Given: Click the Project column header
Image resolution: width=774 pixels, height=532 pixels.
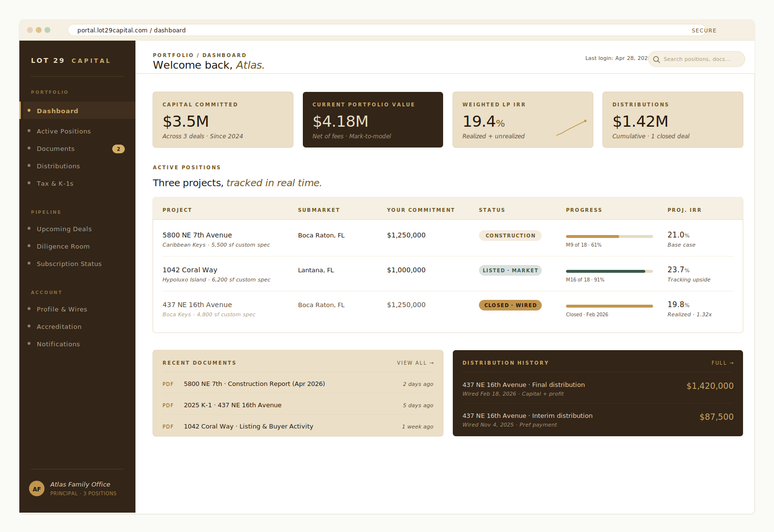Looking at the screenshot, I should tap(177, 210).
